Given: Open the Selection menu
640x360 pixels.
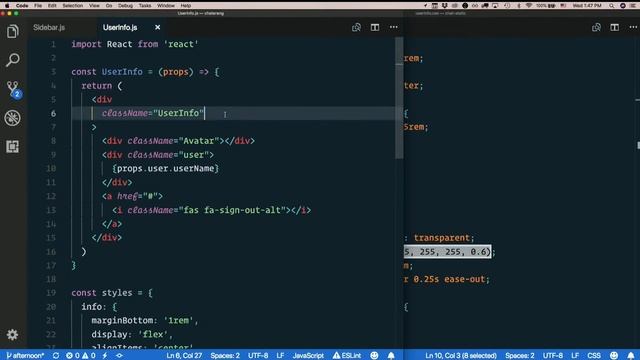Looking at the screenshot, I should 73,6.
